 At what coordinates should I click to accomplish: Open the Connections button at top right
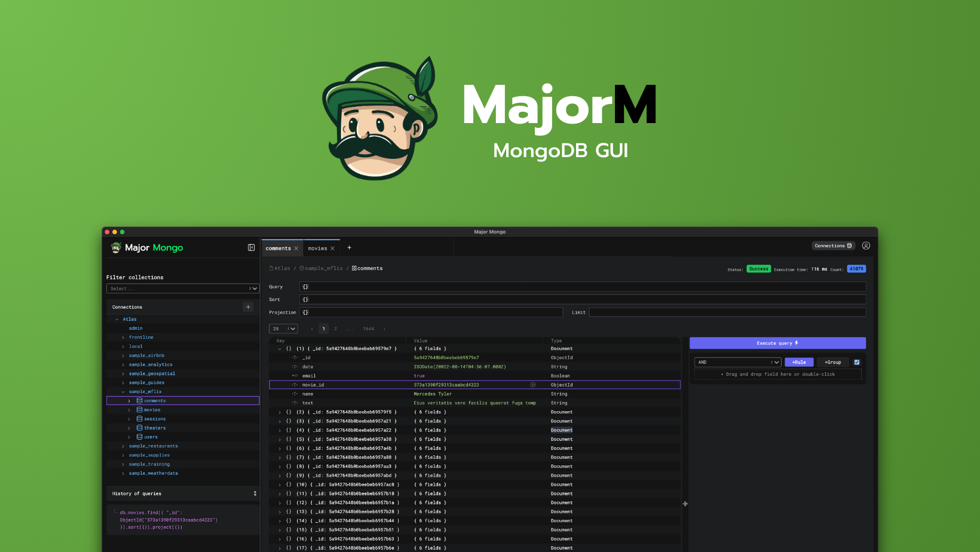(834, 246)
